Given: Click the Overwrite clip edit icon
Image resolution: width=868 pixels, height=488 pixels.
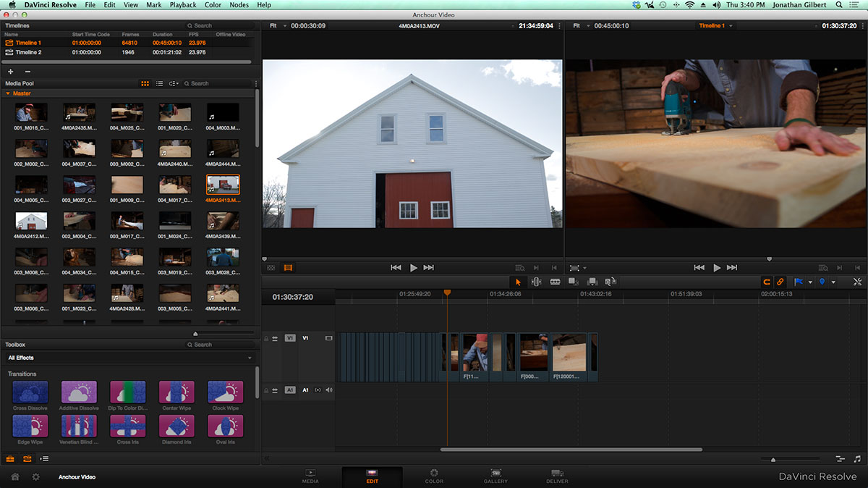Looking at the screenshot, I should pyautogui.click(x=592, y=282).
